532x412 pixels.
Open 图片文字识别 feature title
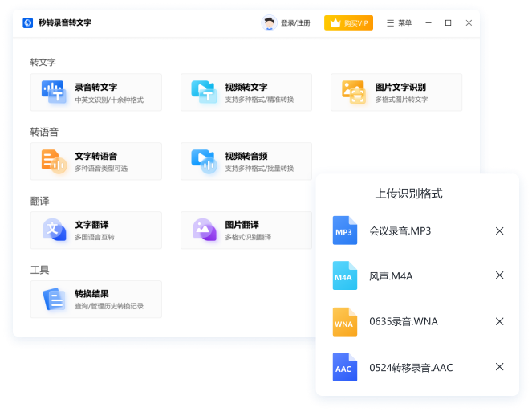(400, 88)
